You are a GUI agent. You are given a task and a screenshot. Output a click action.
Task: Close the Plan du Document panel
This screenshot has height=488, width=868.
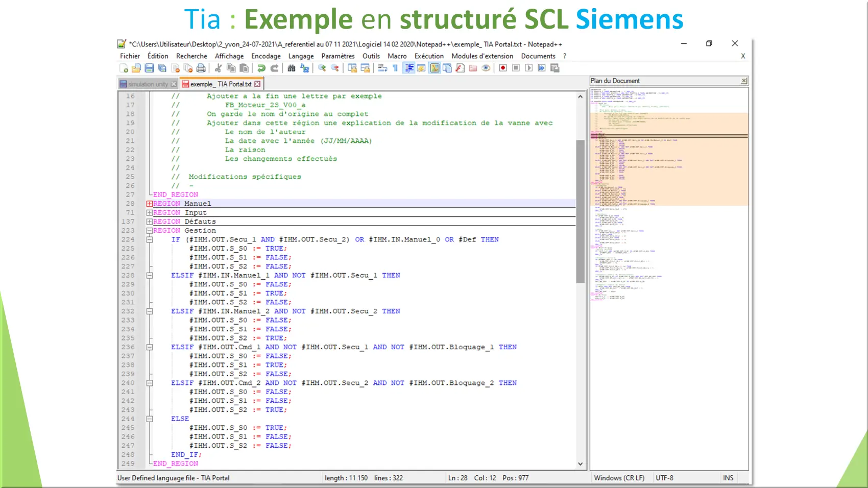[744, 81]
